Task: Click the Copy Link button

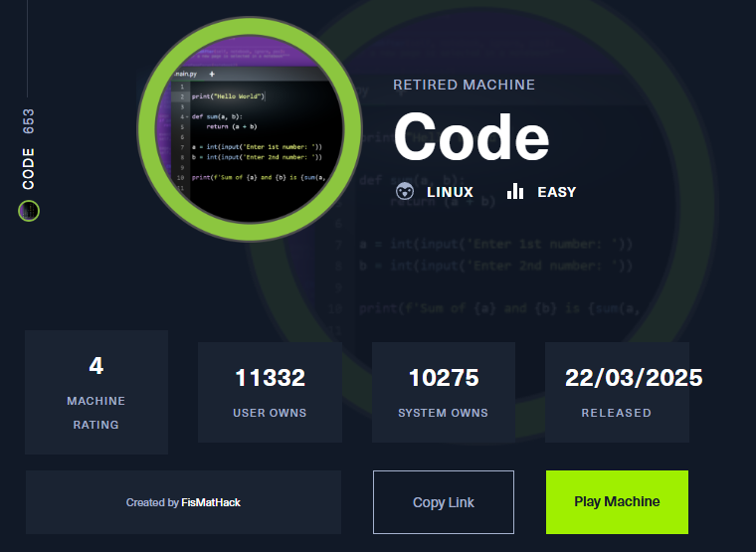Action: 443,502
